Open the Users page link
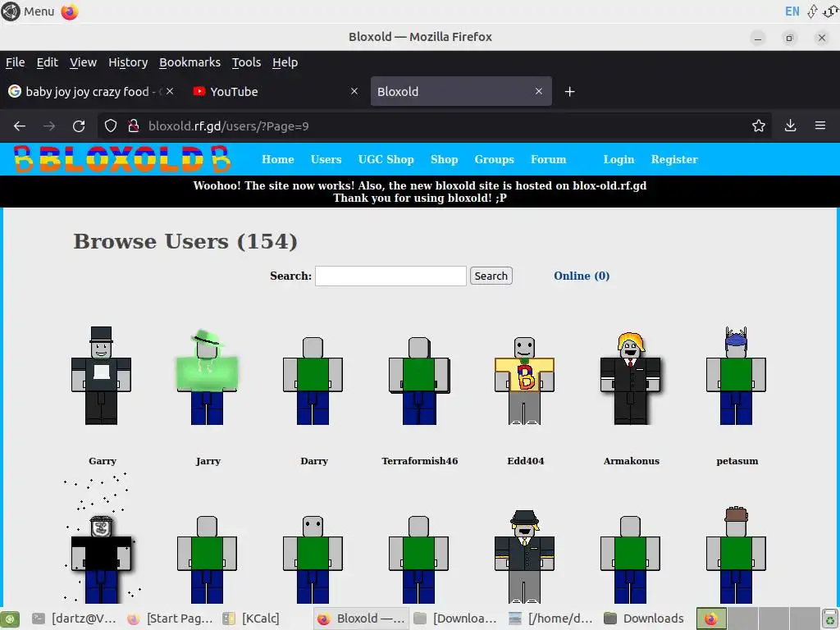840x630 pixels. click(326, 159)
